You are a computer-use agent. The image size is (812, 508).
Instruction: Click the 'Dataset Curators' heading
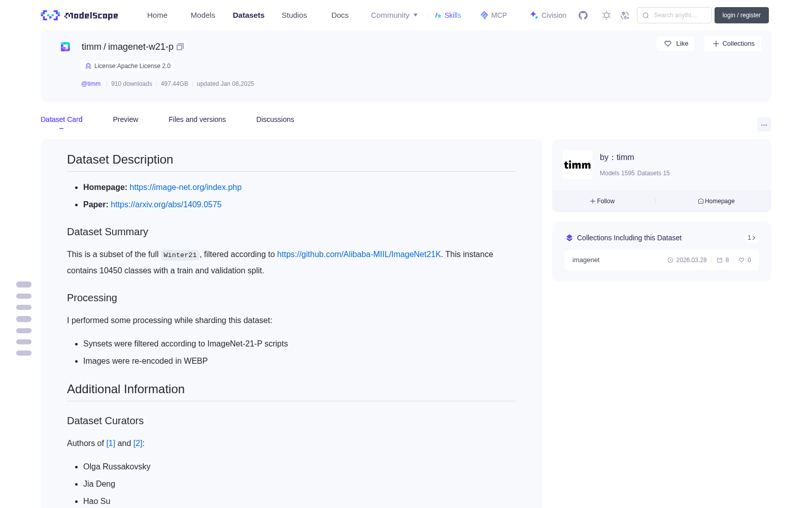pos(106,421)
